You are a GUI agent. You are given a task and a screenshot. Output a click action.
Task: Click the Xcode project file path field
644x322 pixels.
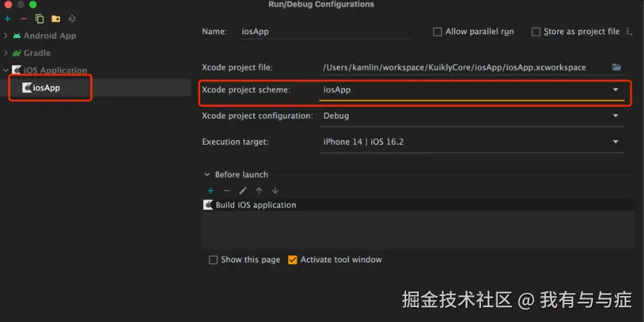click(465, 68)
